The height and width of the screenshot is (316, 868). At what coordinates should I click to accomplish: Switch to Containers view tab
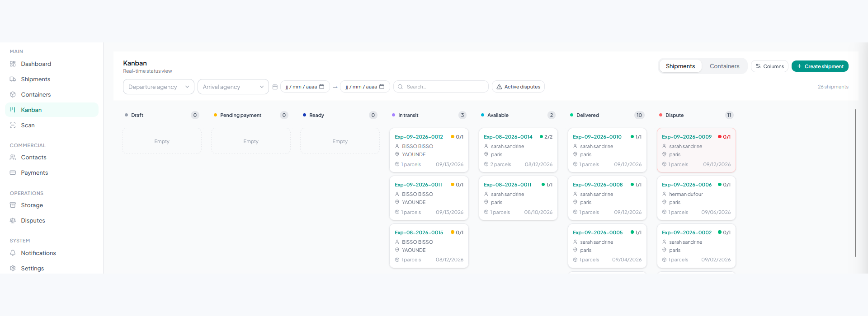tap(725, 66)
